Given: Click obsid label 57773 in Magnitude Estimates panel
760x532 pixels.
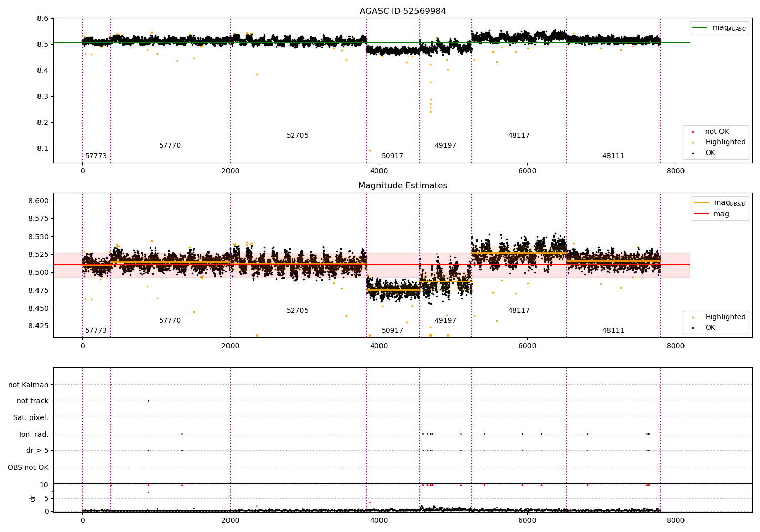Looking at the screenshot, I should tap(96, 331).
